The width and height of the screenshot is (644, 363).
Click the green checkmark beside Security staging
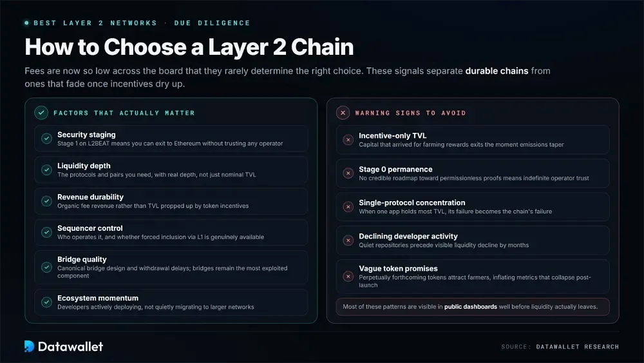pos(47,139)
